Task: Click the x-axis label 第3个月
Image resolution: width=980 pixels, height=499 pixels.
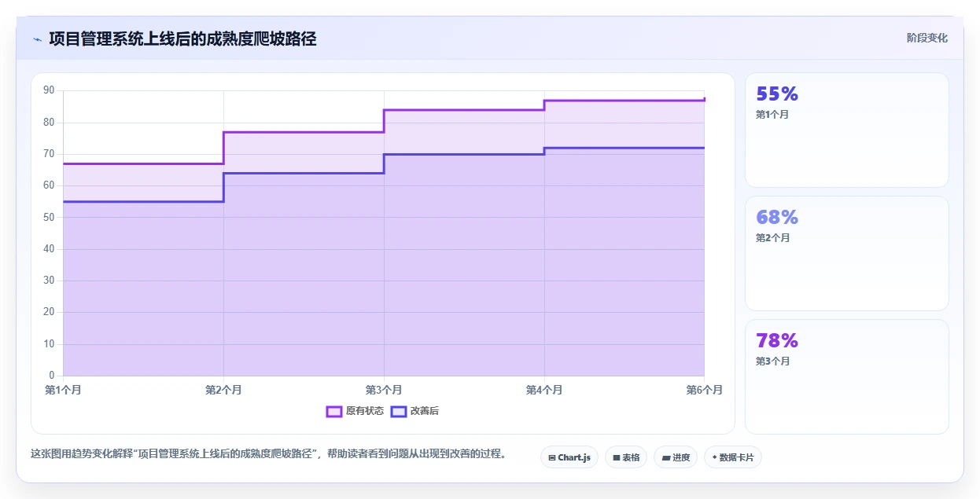Action: (x=384, y=390)
